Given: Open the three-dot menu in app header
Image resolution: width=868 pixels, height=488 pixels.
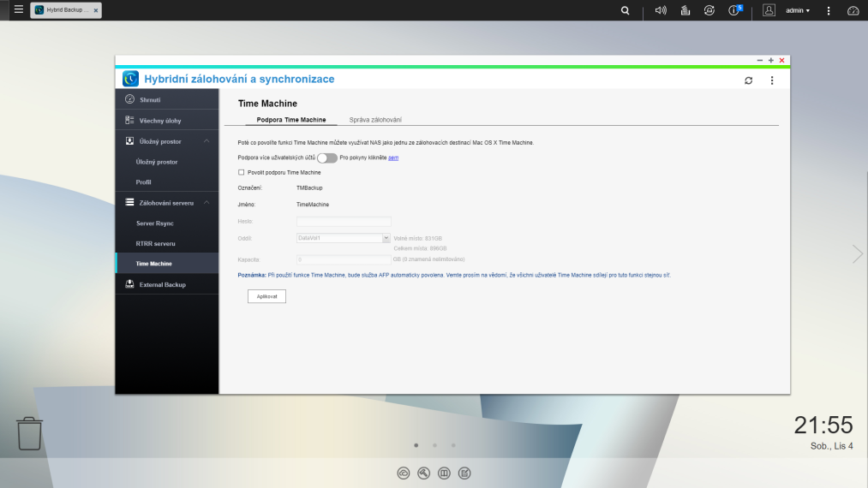Looking at the screenshot, I should 771,80.
